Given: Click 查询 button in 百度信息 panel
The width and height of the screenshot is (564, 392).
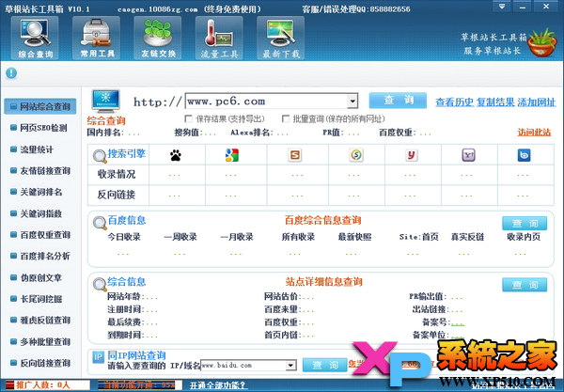Looking at the screenshot, I should [525, 224].
